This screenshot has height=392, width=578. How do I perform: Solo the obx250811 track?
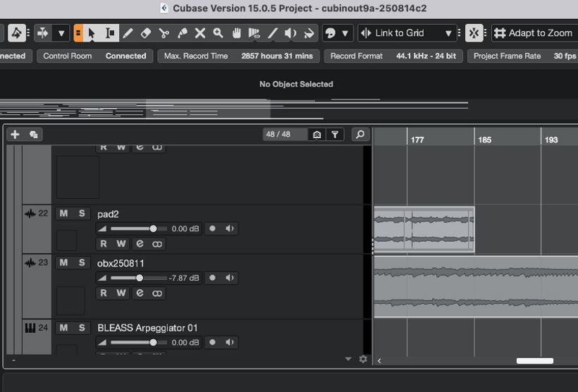tap(82, 262)
